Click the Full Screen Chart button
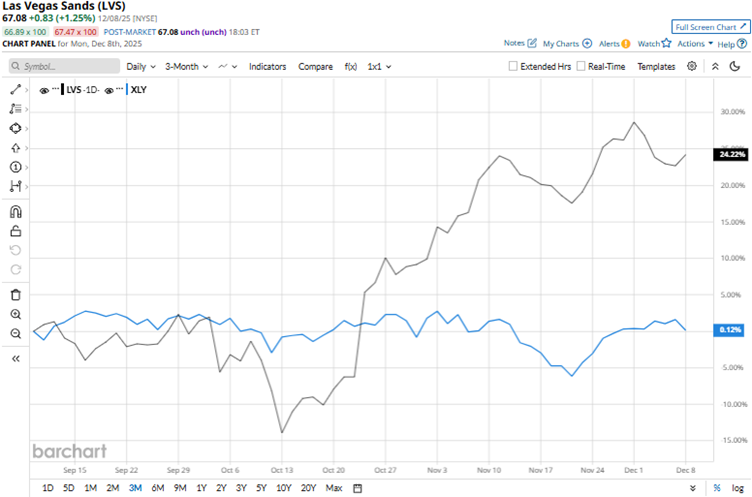The width and height of the screenshot is (752, 497). [x=710, y=27]
